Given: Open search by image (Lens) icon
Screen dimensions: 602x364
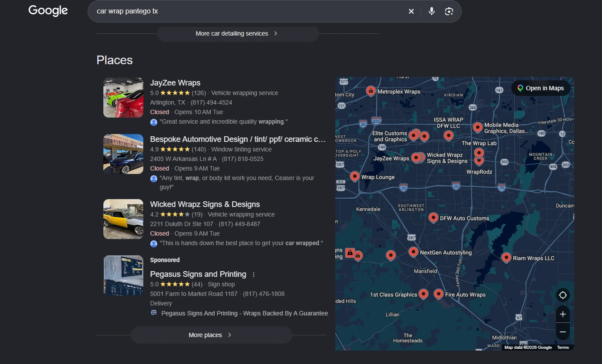Looking at the screenshot, I should 449,11.
